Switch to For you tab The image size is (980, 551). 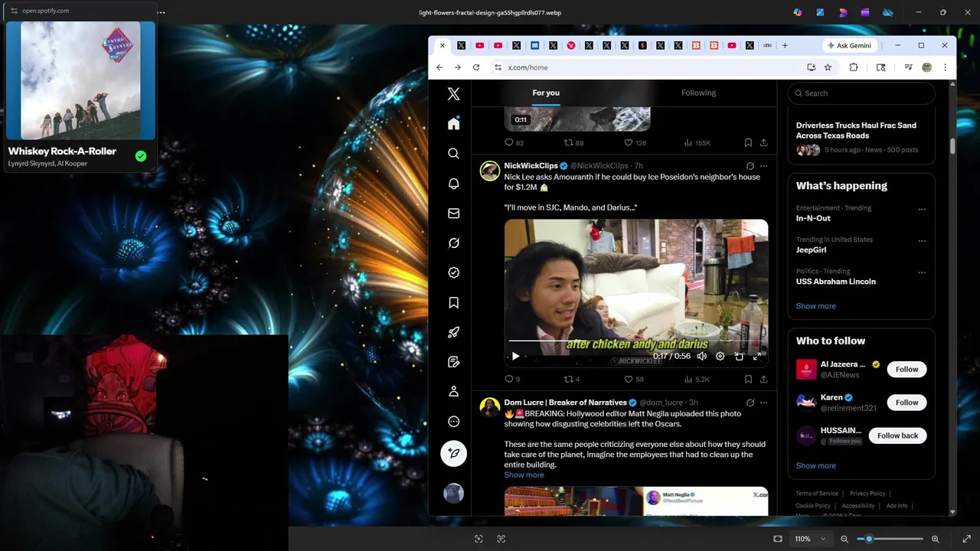pyautogui.click(x=546, y=93)
